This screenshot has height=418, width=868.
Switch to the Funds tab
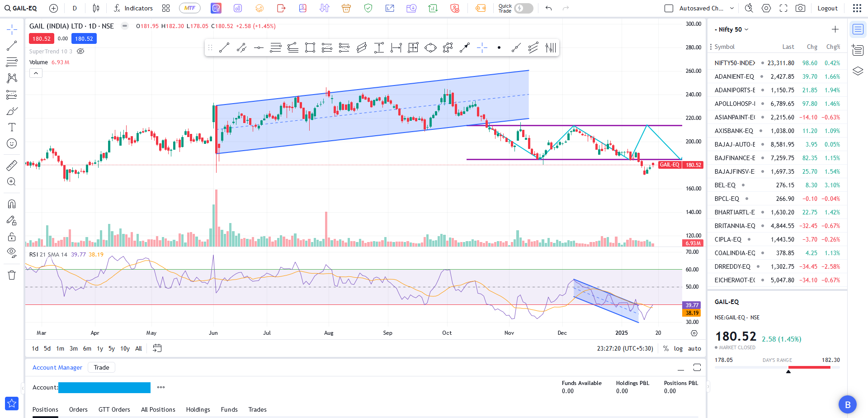click(x=229, y=409)
